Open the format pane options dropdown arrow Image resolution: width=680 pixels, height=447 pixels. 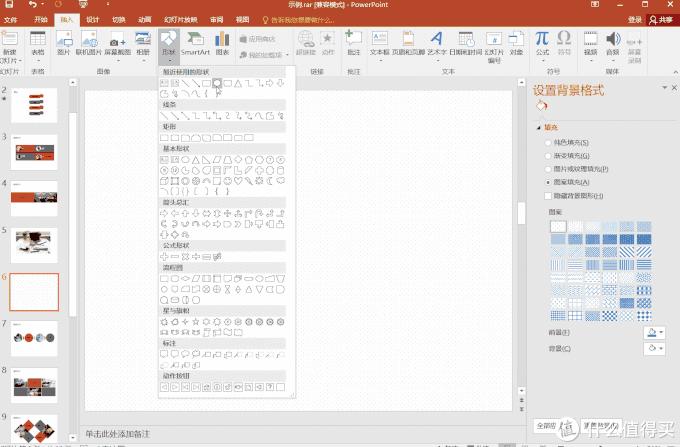[x=664, y=88]
